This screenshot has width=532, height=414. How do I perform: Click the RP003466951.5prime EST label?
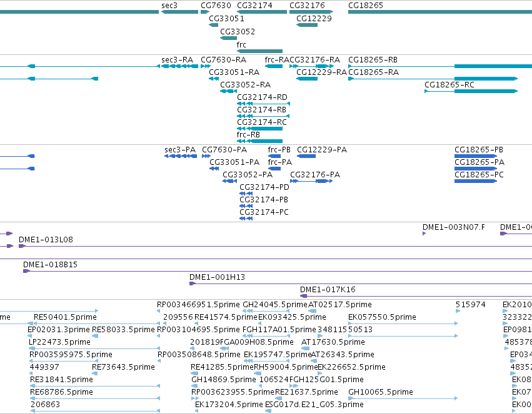coord(198,305)
